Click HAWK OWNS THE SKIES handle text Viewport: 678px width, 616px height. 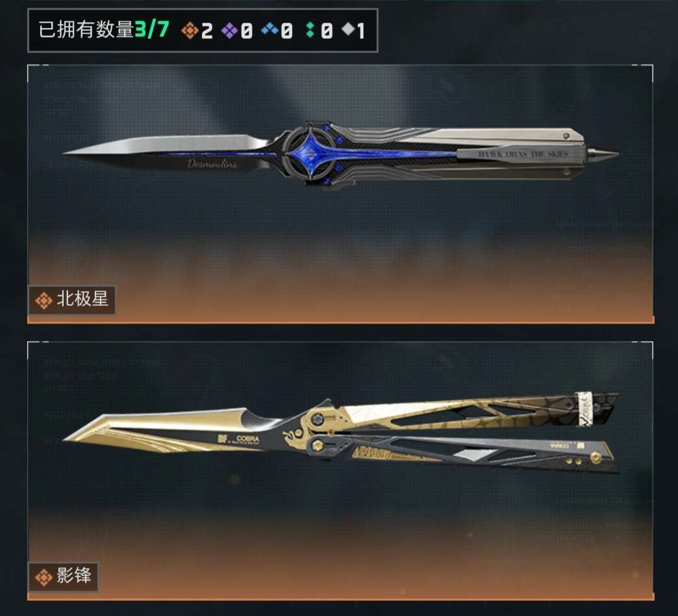(x=523, y=154)
